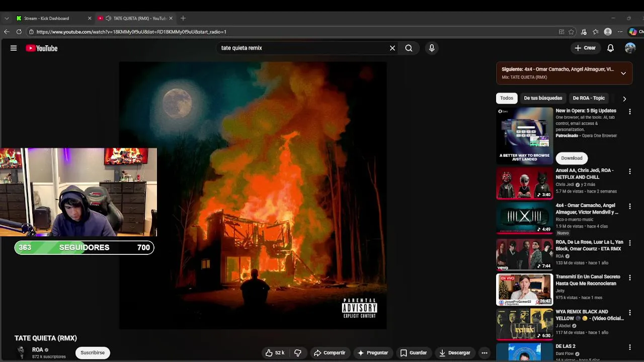Open the YouTube hamburger guide menu
644x362 pixels.
pos(14,48)
